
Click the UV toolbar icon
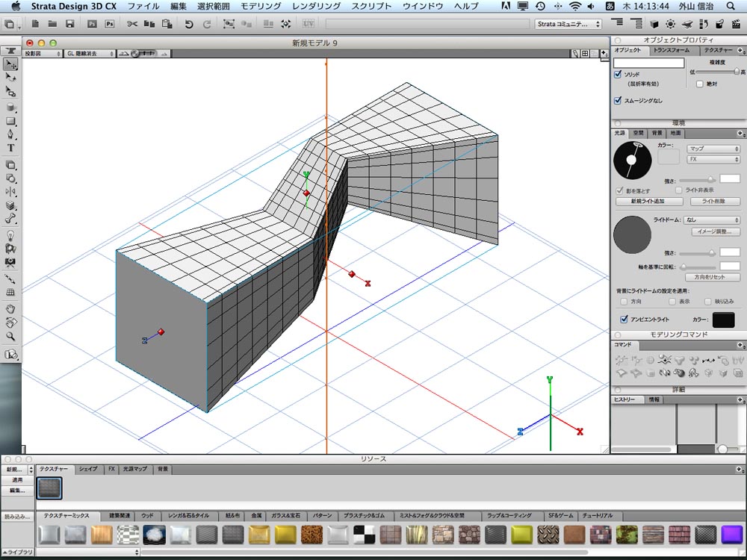click(309, 23)
